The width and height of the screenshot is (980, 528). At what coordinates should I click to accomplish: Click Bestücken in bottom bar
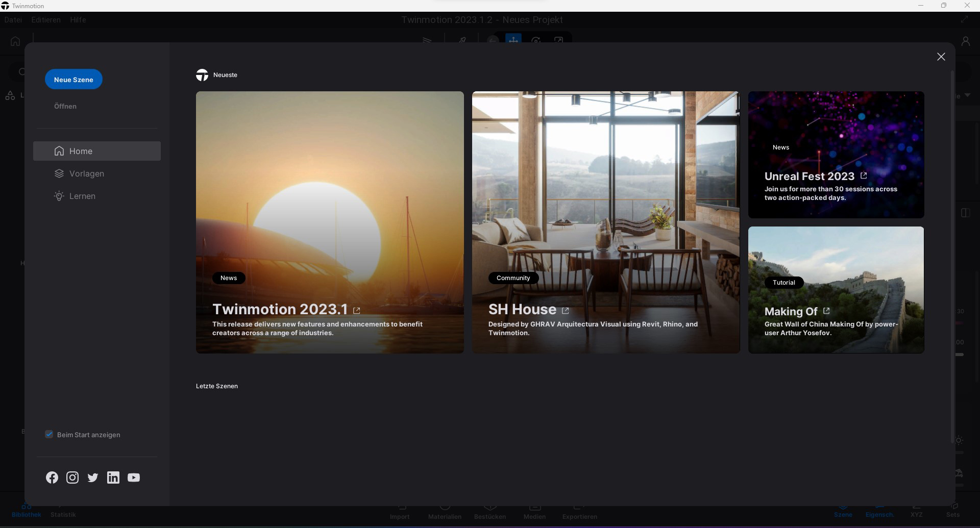click(490, 513)
